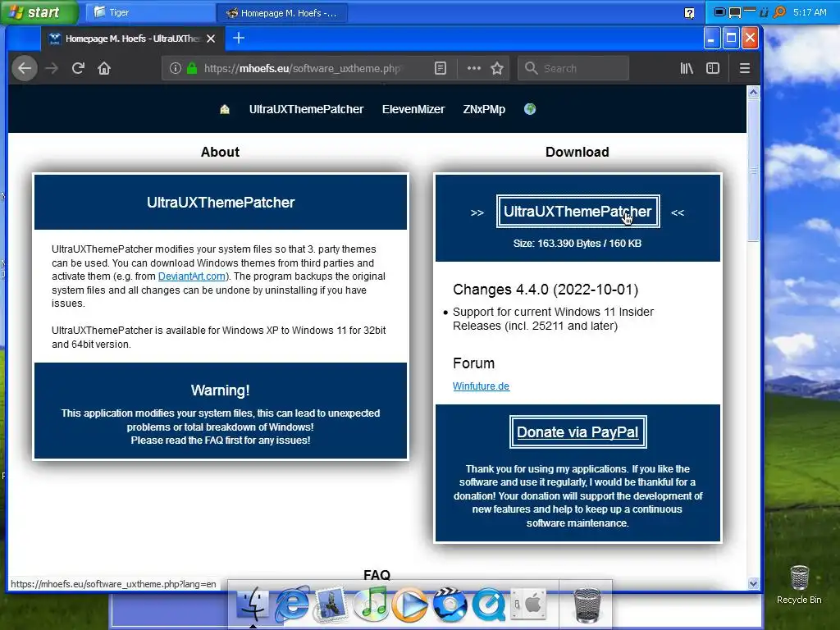The image size is (840, 630).
Task: Open ElevenMizer in site navigation
Action: tap(413, 109)
